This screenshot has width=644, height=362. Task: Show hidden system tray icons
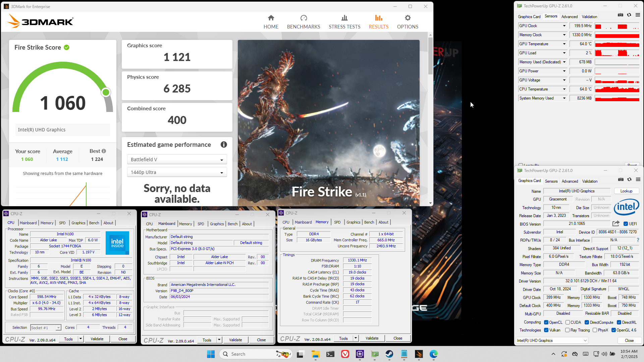tap(553, 354)
